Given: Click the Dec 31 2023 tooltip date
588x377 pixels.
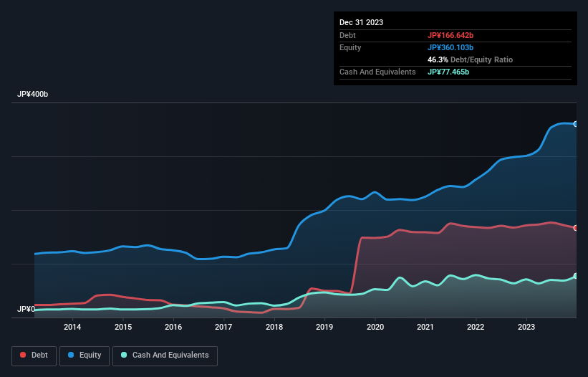Looking at the screenshot, I should pos(361,22).
